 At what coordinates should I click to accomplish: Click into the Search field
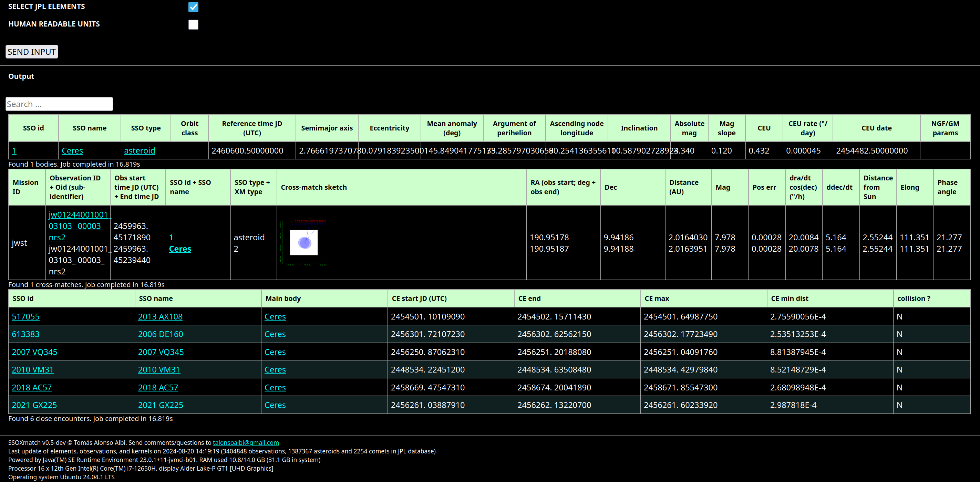59,104
